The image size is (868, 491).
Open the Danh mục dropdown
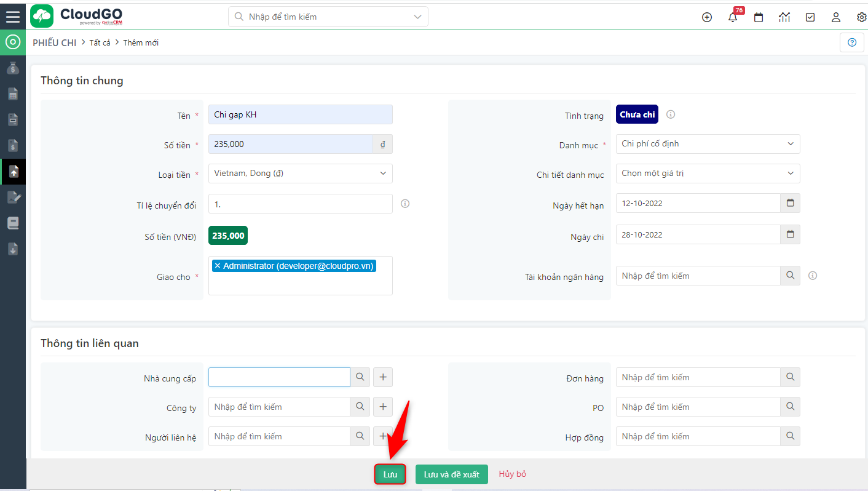click(x=707, y=143)
